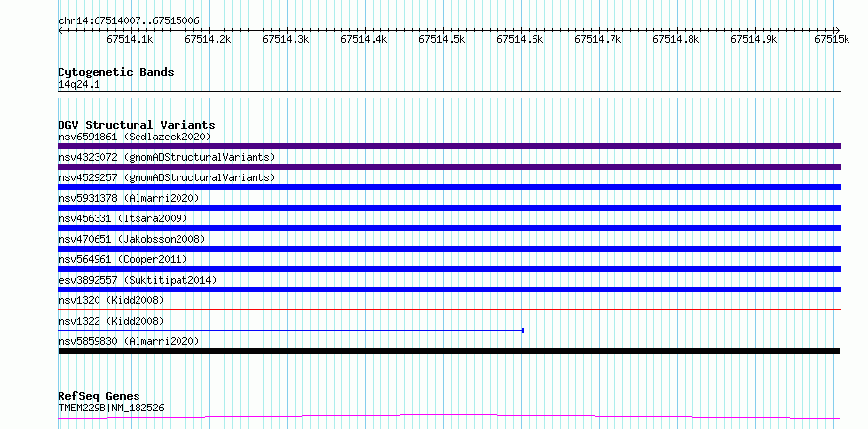Viewport: 868px width, 429px height.
Task: Click the esv3892557 (Suktitipat2014) label
Action: pyautogui.click(x=138, y=280)
